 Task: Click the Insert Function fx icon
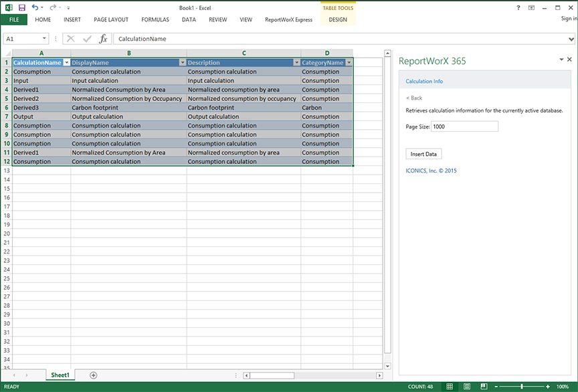pyautogui.click(x=103, y=39)
